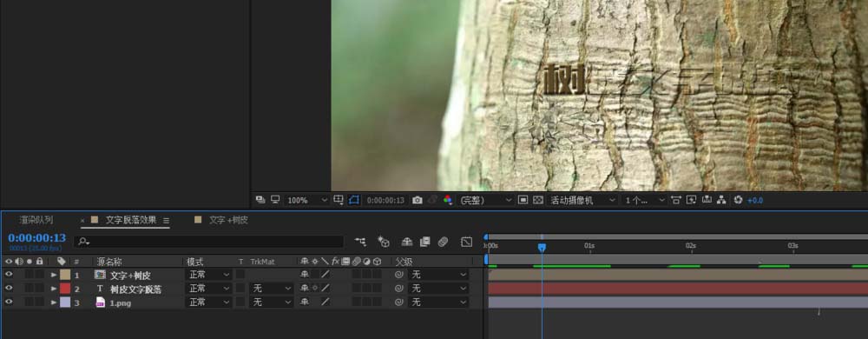Toggle solo box for 文字+树皮 layer
Viewport: 868px width, 339px height.
pyautogui.click(x=30, y=275)
